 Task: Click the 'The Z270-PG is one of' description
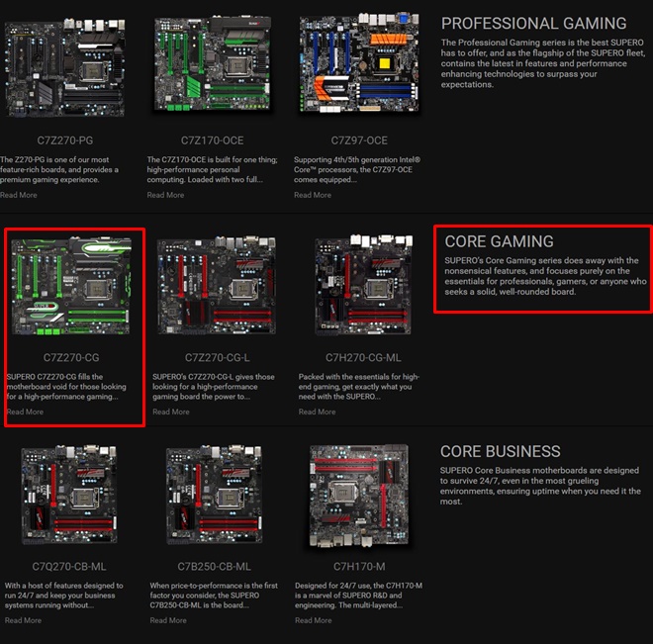[59, 169]
